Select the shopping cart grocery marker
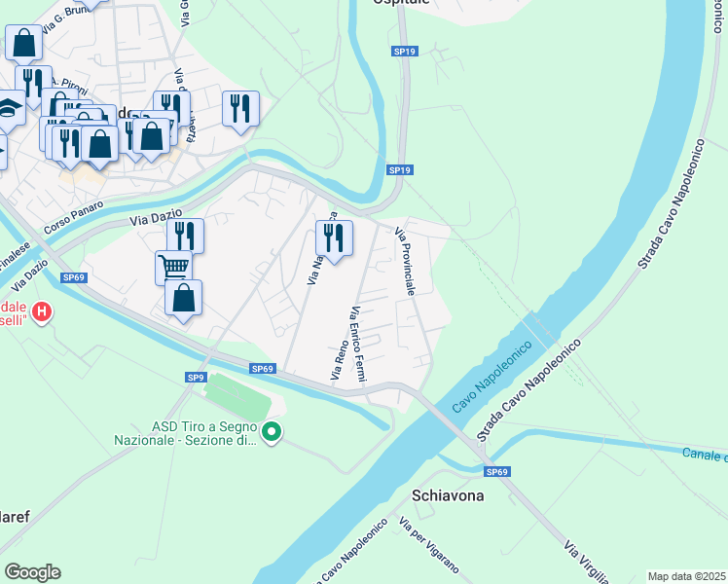This screenshot has height=584, width=728. coord(173,267)
